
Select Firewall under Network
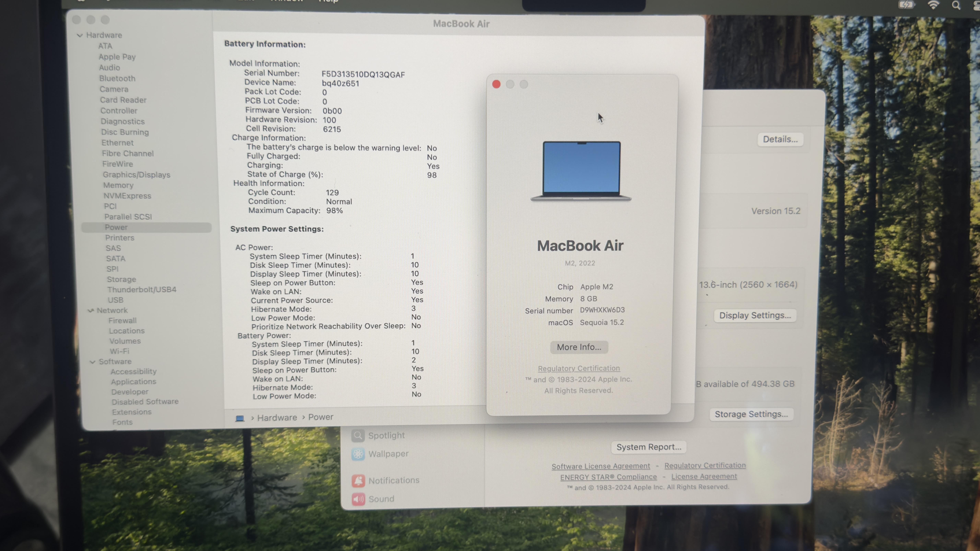click(122, 321)
